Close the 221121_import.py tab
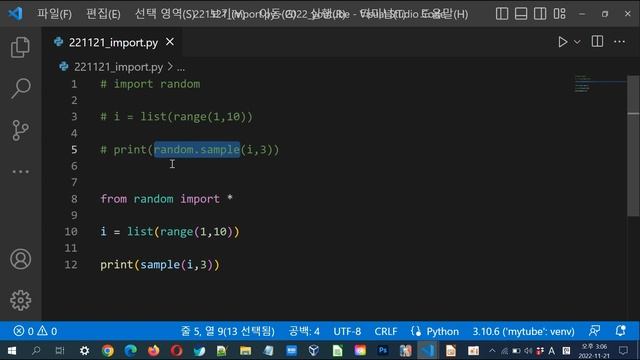This screenshot has width=640, height=360. (x=170, y=42)
